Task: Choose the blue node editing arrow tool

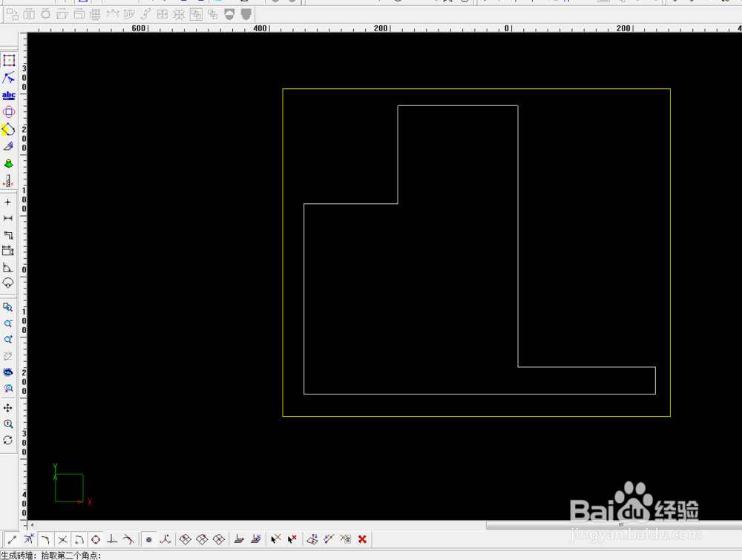Action: (x=8, y=78)
